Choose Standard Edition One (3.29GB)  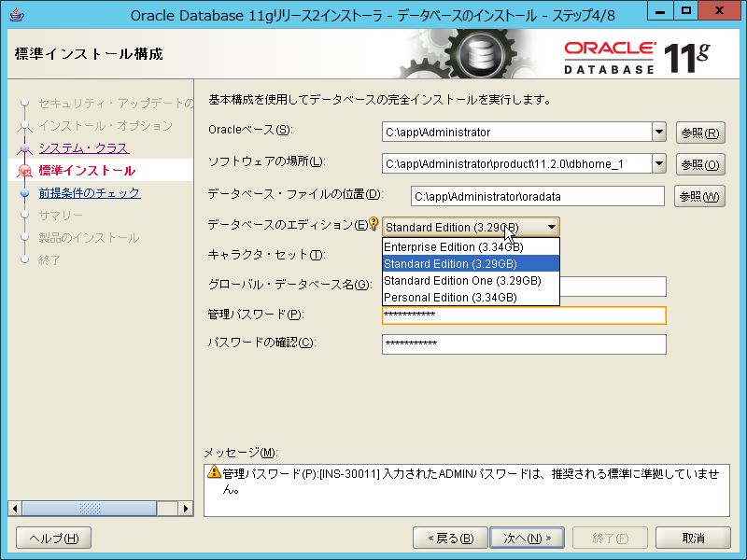pos(471,281)
